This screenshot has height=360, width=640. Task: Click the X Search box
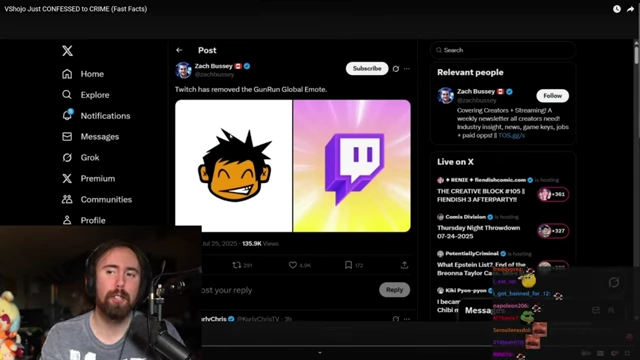[503, 50]
